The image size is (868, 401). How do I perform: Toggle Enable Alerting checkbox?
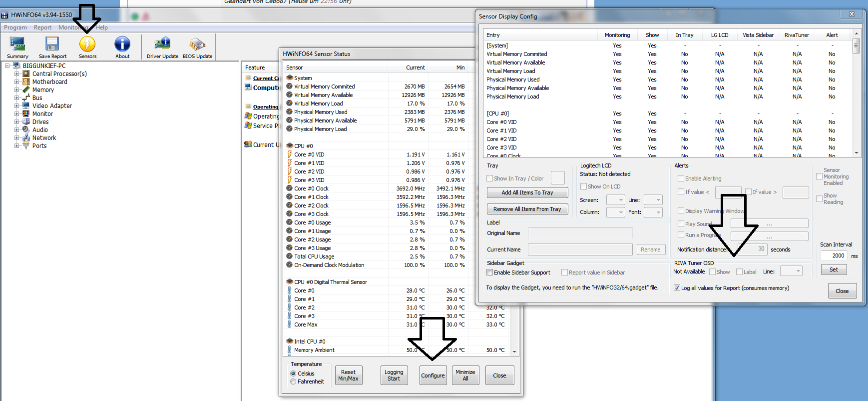(x=681, y=178)
